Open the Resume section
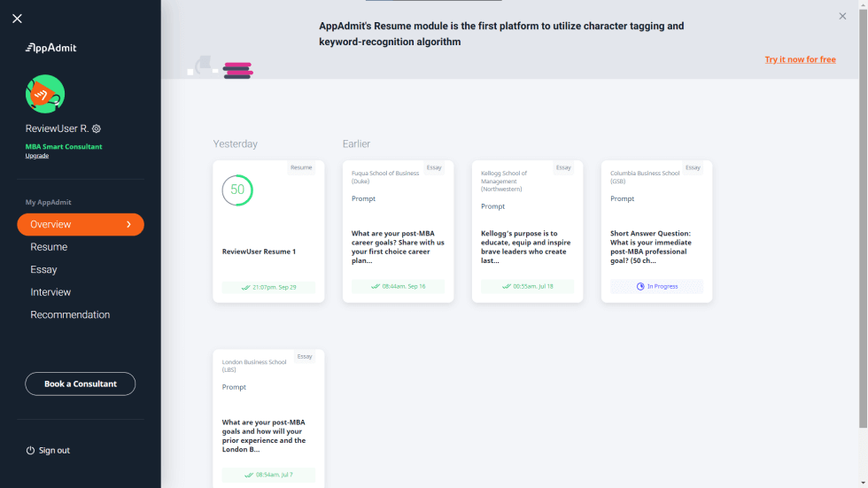Image resolution: width=868 pixels, height=488 pixels. tap(49, 247)
